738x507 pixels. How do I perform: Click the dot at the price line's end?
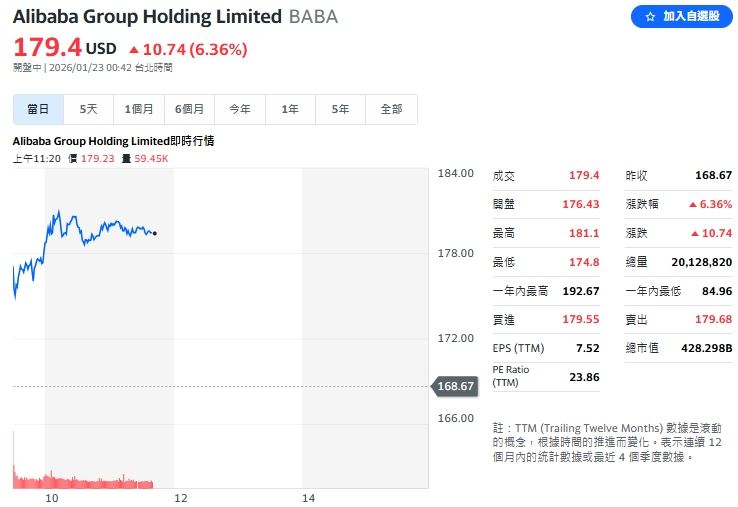(x=154, y=233)
